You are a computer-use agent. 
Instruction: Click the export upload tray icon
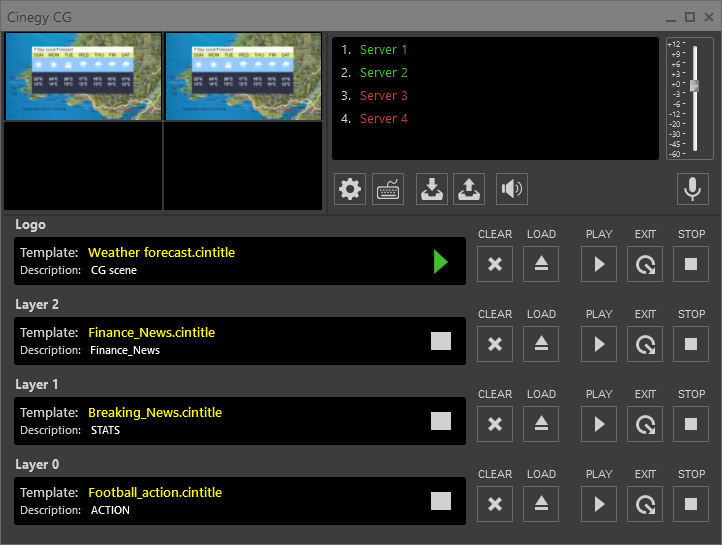[x=469, y=189]
